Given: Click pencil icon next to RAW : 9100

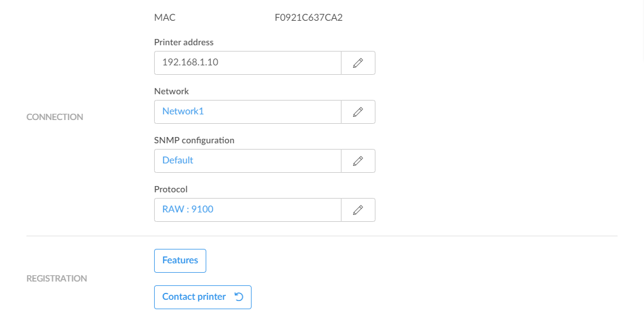Looking at the screenshot, I should coord(358,210).
